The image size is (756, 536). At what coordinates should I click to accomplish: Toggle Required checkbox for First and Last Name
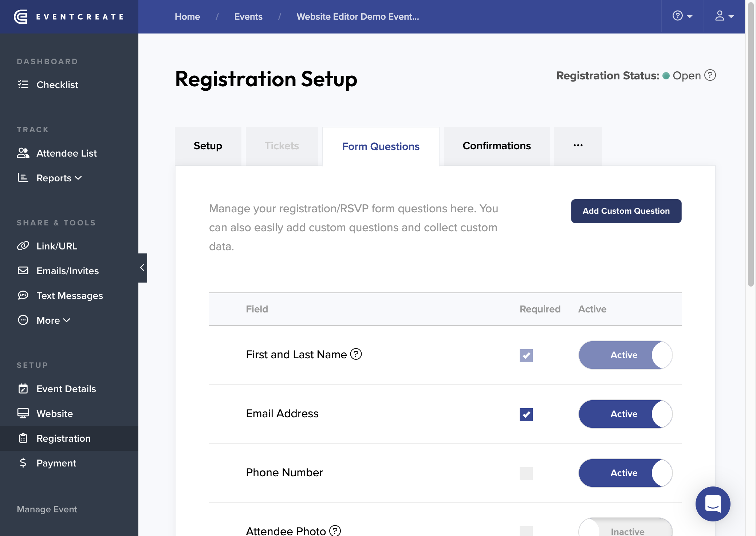click(x=526, y=356)
